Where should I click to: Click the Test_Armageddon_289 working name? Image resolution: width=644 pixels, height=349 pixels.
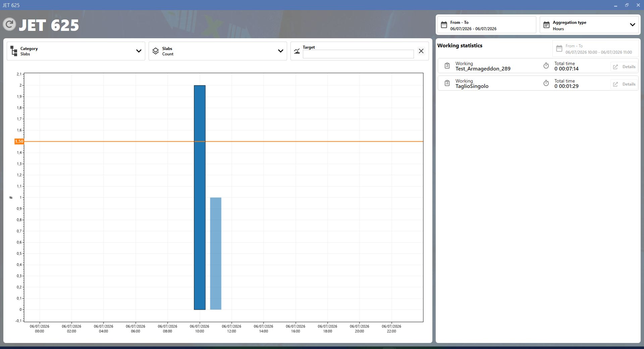pos(483,69)
